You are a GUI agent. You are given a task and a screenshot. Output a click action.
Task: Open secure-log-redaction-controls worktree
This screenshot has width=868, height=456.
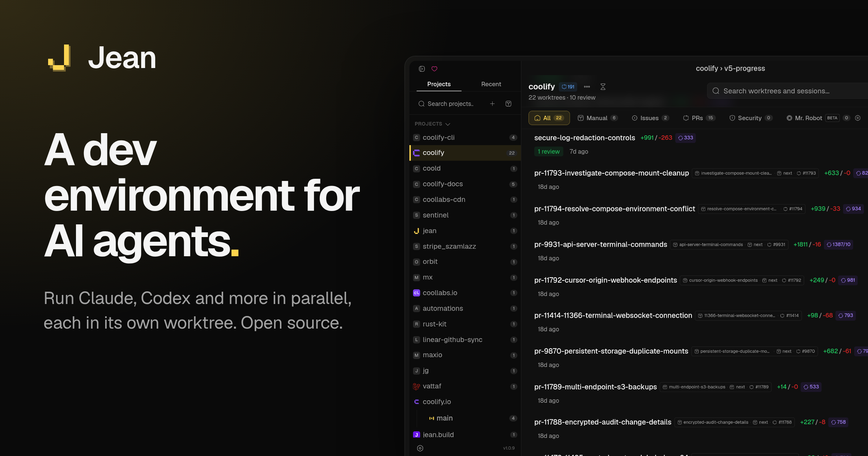point(584,138)
